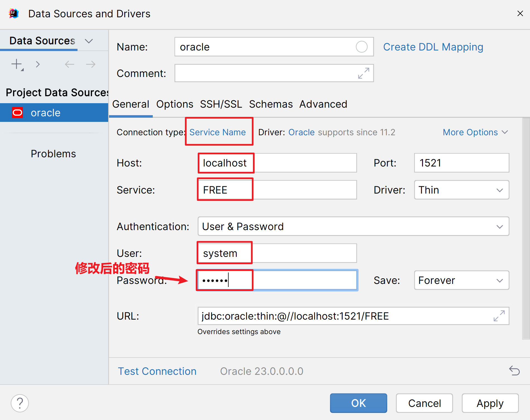The image size is (530, 420).
Task: Open the Data Sources dropdown chevron
Action: click(89, 41)
